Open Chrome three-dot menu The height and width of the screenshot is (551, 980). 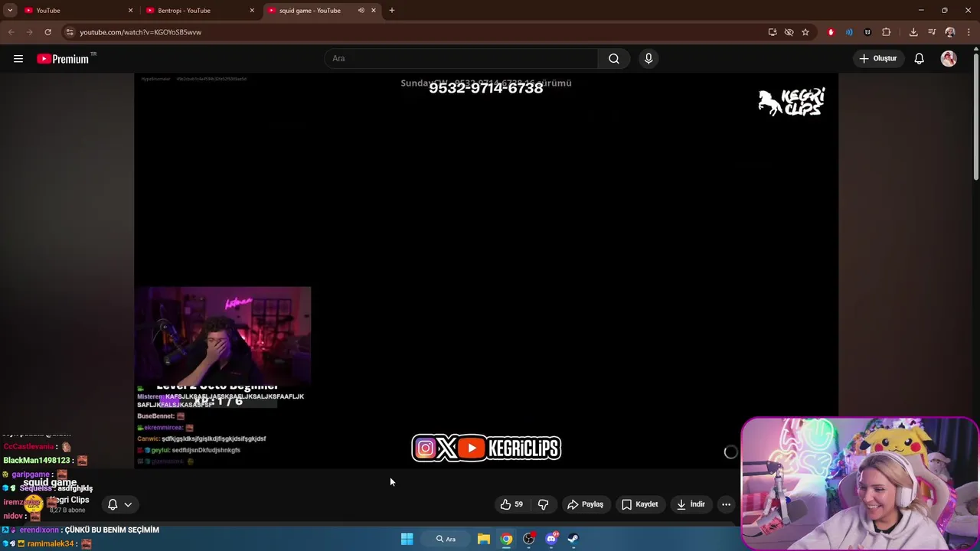pos(969,32)
